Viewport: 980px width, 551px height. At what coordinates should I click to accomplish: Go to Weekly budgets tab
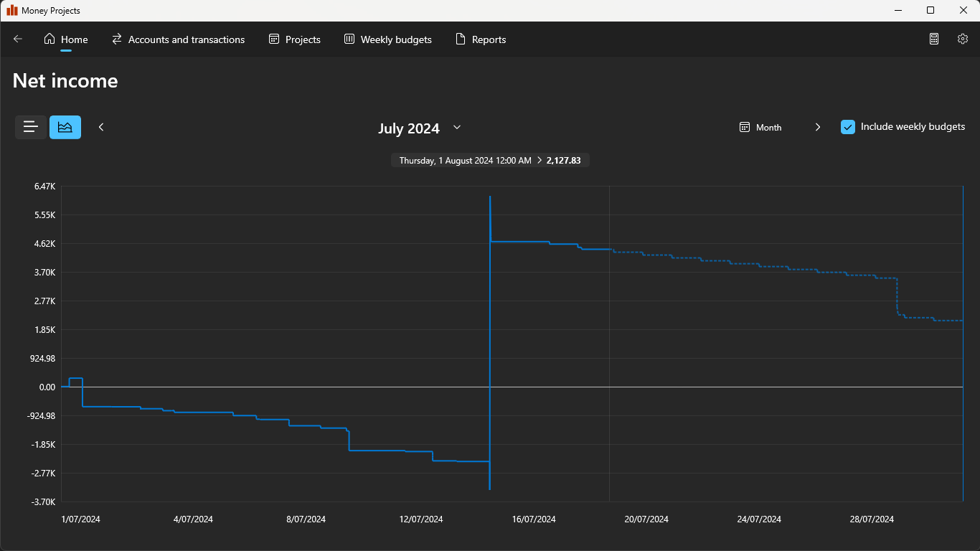pos(388,39)
